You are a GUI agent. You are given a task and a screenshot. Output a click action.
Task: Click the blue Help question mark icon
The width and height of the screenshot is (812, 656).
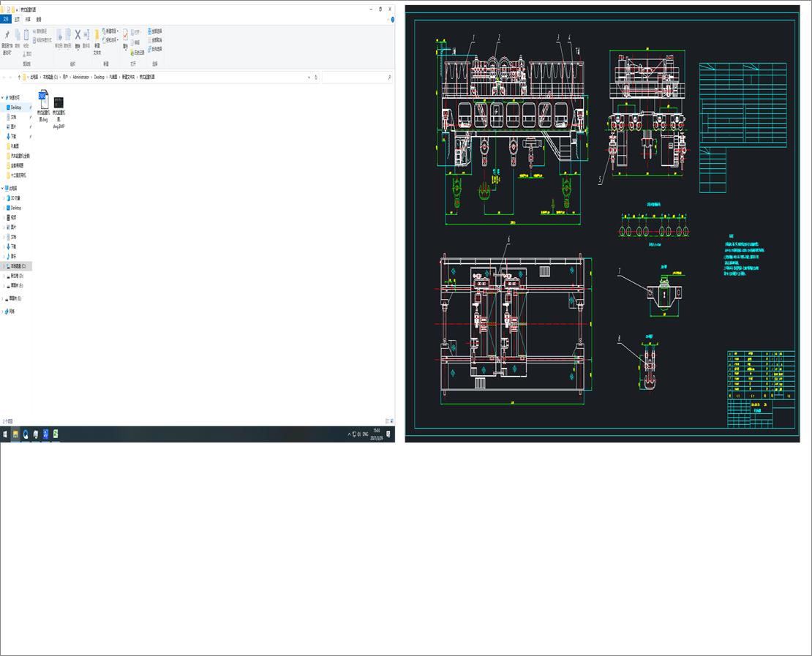coord(393,19)
